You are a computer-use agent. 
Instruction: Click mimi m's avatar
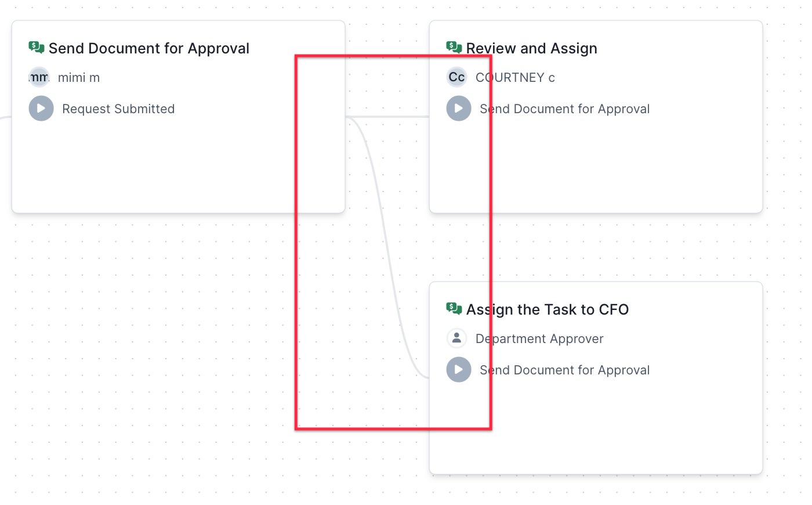click(x=39, y=77)
